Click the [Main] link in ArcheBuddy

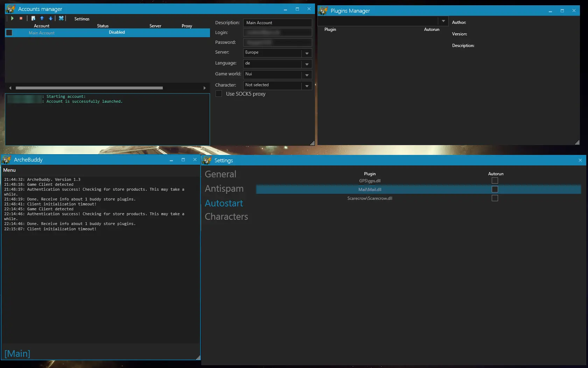(17, 353)
